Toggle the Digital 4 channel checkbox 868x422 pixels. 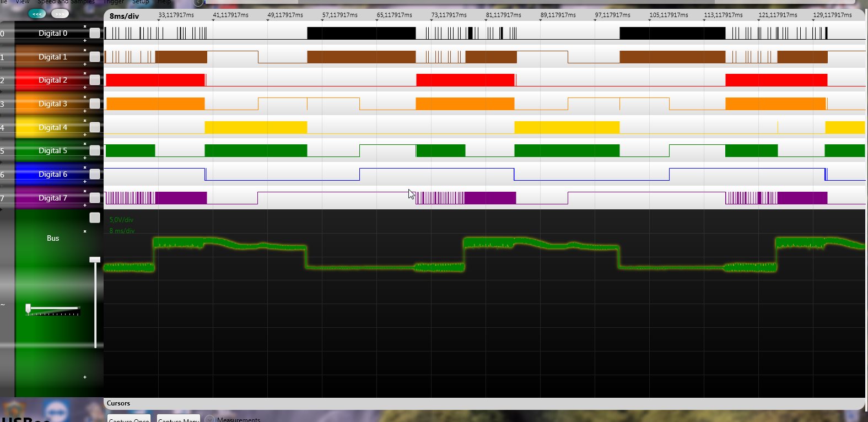95,127
